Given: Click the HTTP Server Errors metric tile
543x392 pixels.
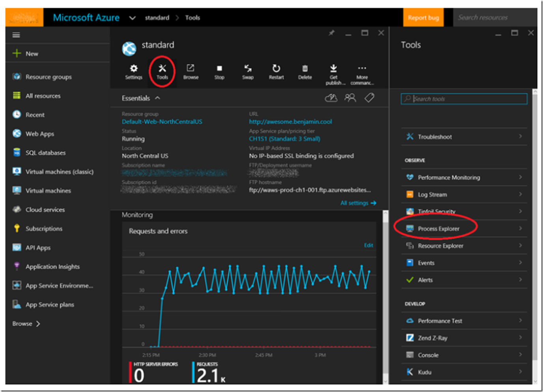Looking at the screenshot, I should point(154,372).
